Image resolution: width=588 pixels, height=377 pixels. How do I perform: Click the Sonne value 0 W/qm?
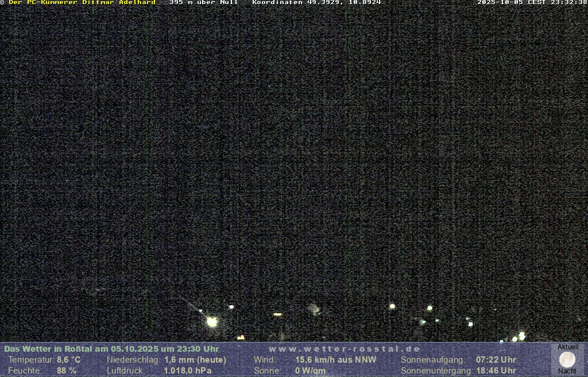click(x=310, y=371)
